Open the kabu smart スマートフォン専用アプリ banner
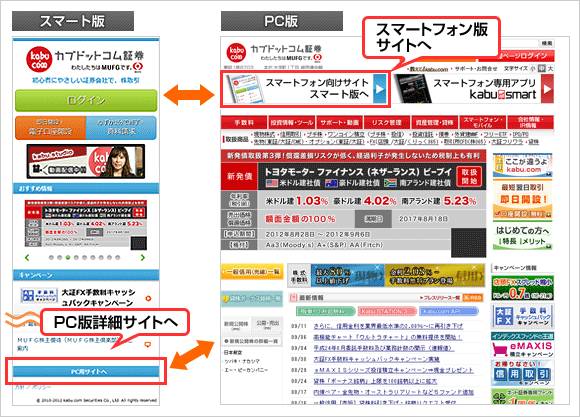This screenshot has height=417, width=580. pyautogui.click(x=473, y=89)
